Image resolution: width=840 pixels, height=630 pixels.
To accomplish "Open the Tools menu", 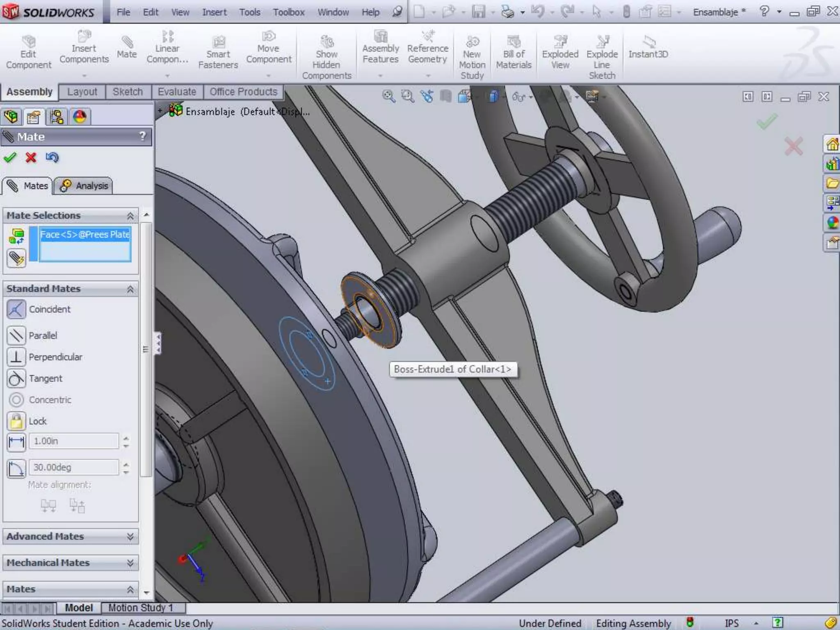I will 249,12.
